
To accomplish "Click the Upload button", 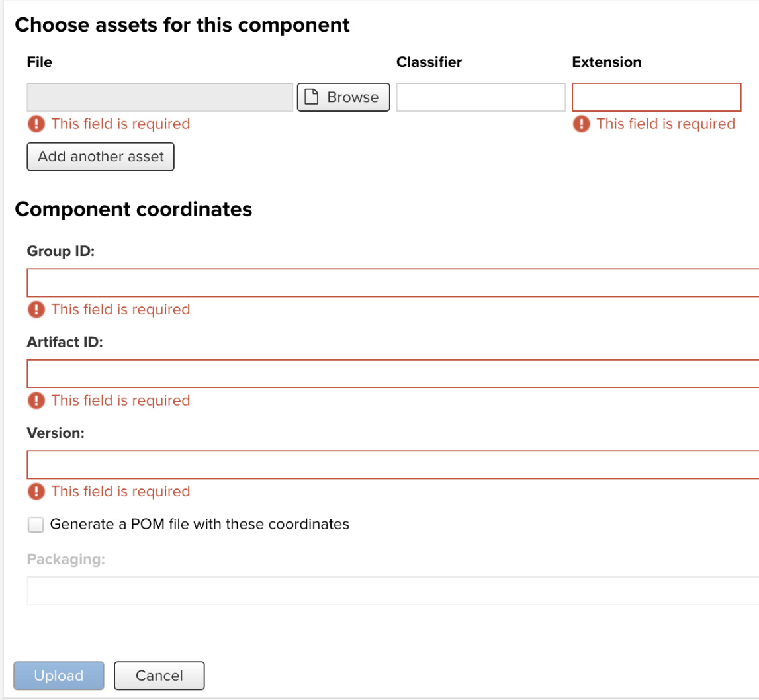I will tap(58, 676).
